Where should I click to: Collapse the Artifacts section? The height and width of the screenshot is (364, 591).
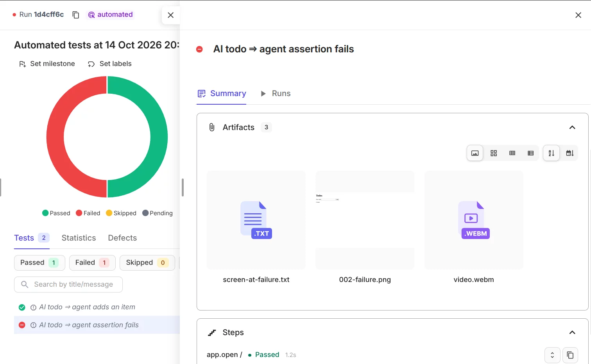[572, 127]
